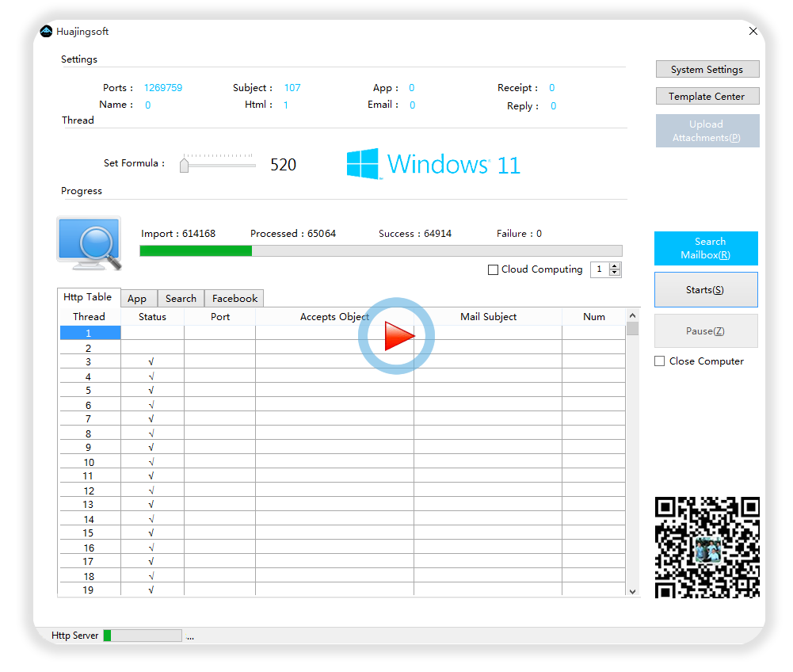793x672 pixels.
Task: Click the Name value 0
Action: pyautogui.click(x=147, y=105)
